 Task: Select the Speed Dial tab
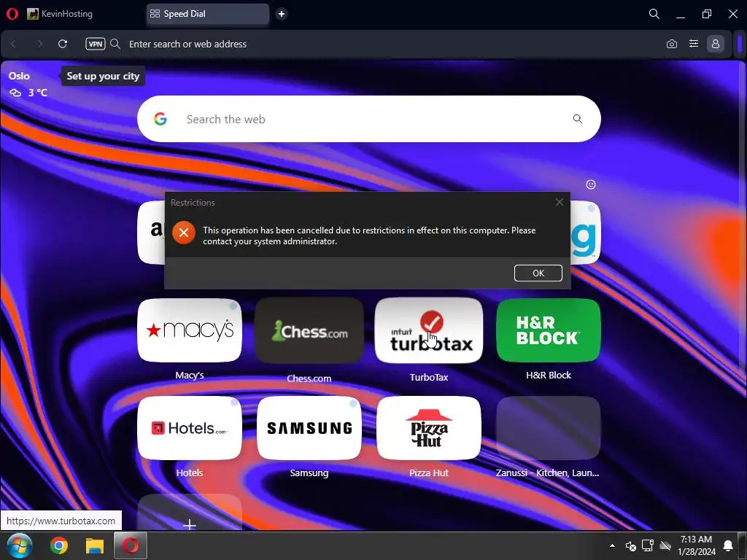click(x=208, y=14)
